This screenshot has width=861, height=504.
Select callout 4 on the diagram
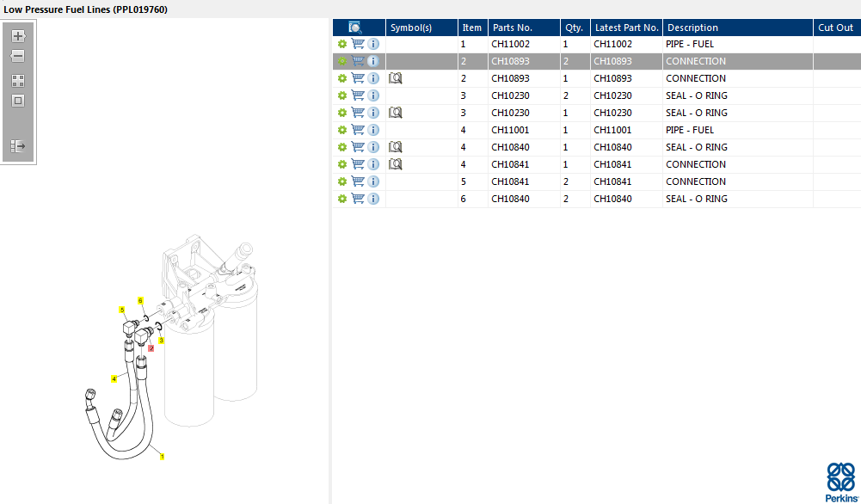[x=114, y=378]
